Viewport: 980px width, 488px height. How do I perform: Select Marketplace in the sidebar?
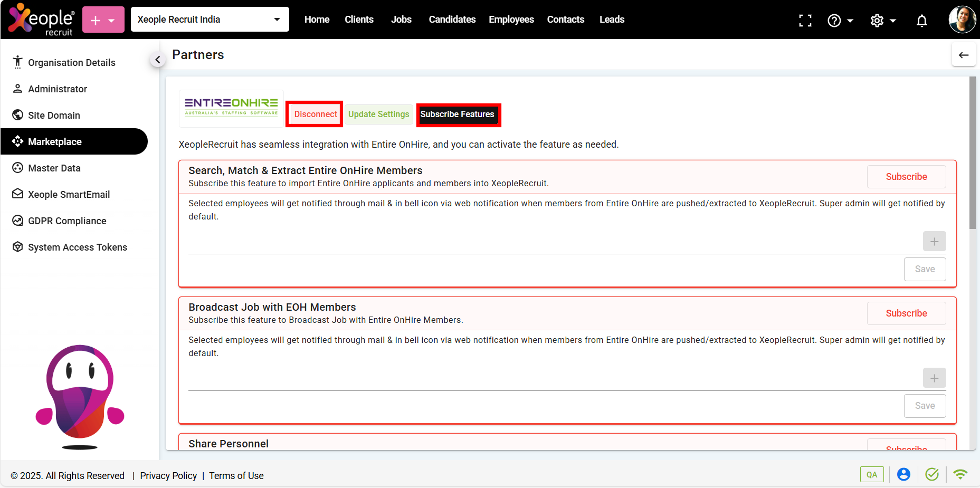[74, 141]
